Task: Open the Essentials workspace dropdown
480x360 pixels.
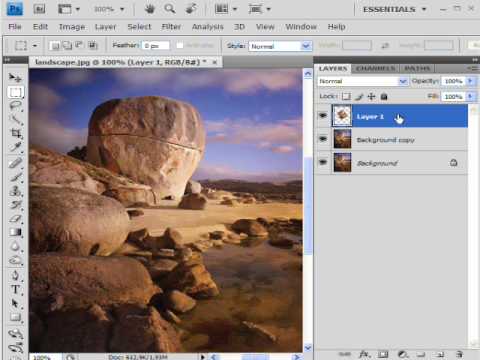Action: [x=395, y=9]
